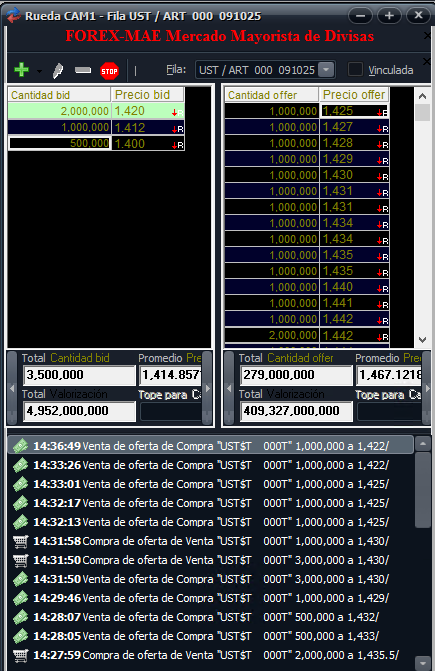435x671 pixels.
Task: Minimize the Rueda CAM1 window
Action: (360, 16)
